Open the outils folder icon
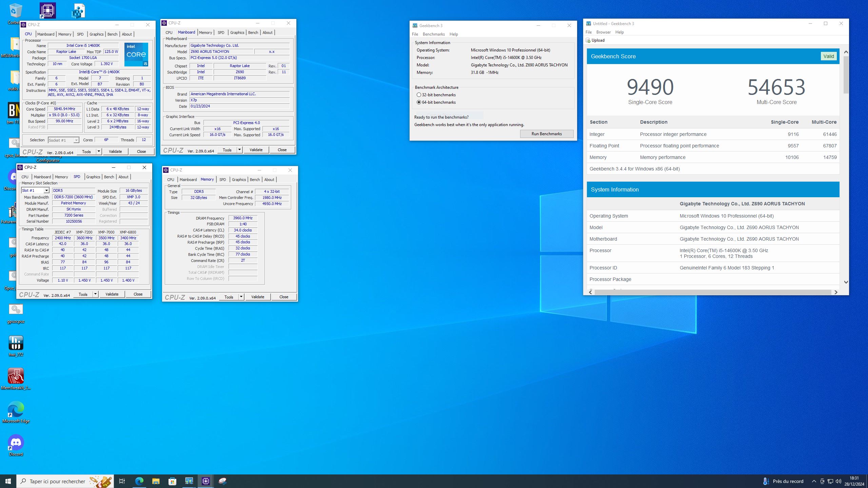This screenshot has height=488, width=868. coord(14,77)
